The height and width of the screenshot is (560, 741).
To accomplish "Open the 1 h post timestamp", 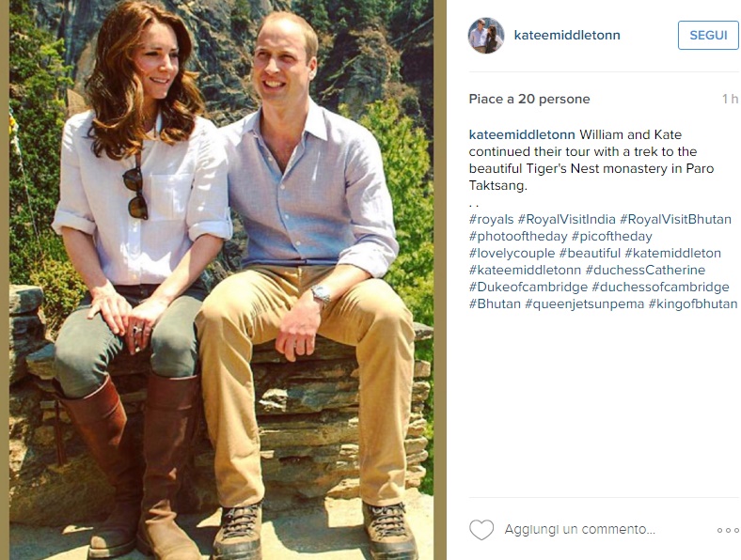I will [x=730, y=100].
